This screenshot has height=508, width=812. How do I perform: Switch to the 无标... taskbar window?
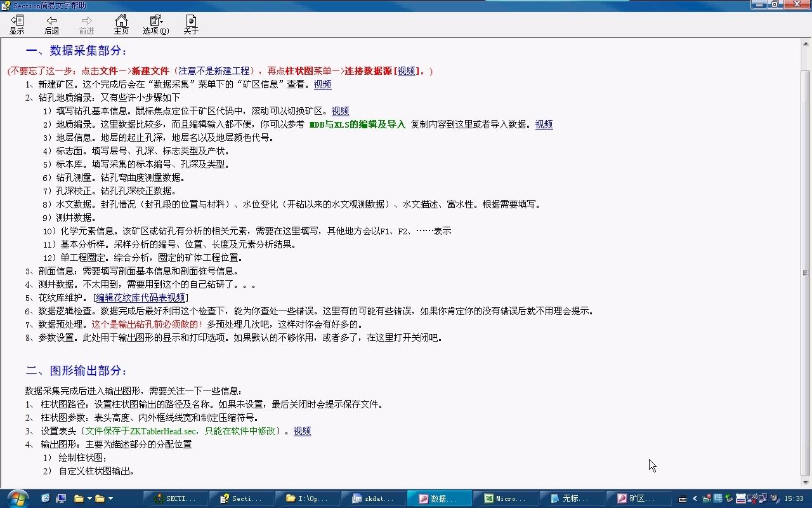pos(572,498)
